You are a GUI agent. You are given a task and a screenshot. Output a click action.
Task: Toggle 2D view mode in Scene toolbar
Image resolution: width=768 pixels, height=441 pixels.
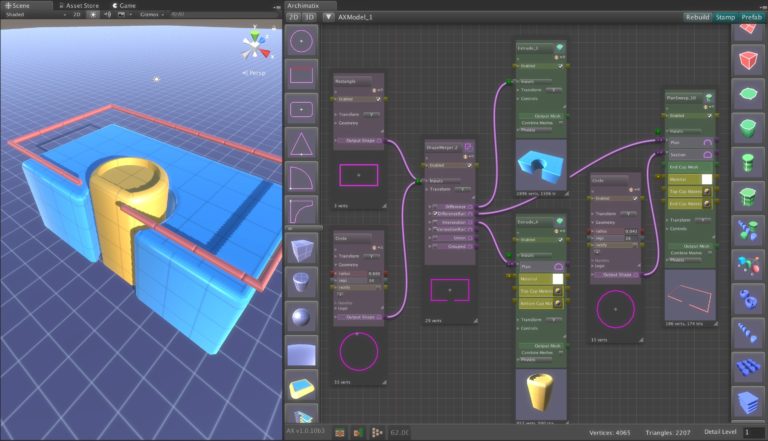pyautogui.click(x=77, y=16)
